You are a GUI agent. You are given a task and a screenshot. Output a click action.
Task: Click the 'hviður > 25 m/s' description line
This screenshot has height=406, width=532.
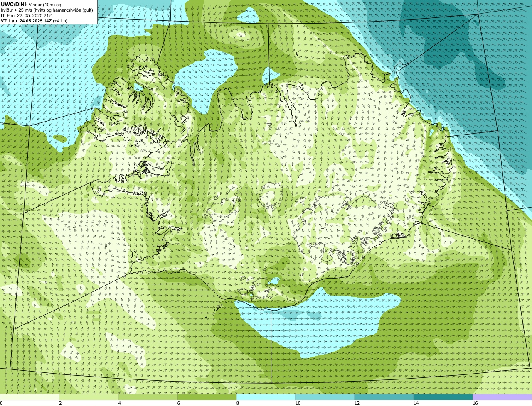pyautogui.click(x=47, y=10)
